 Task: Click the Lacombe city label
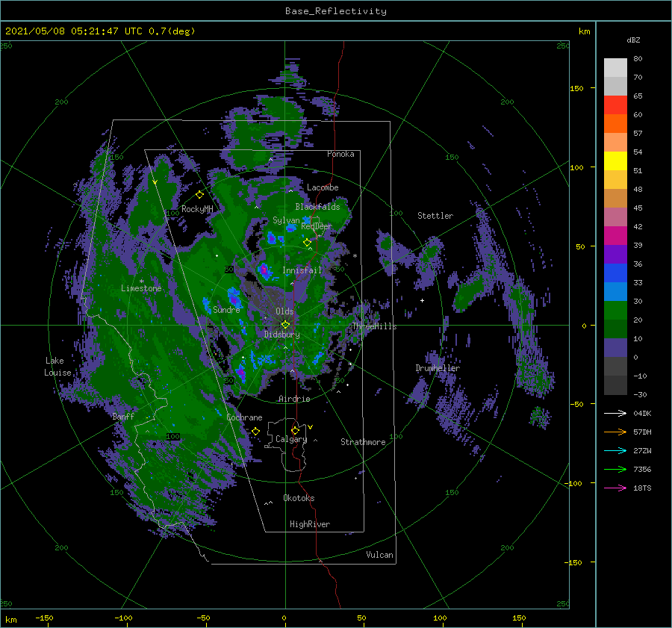(323, 187)
